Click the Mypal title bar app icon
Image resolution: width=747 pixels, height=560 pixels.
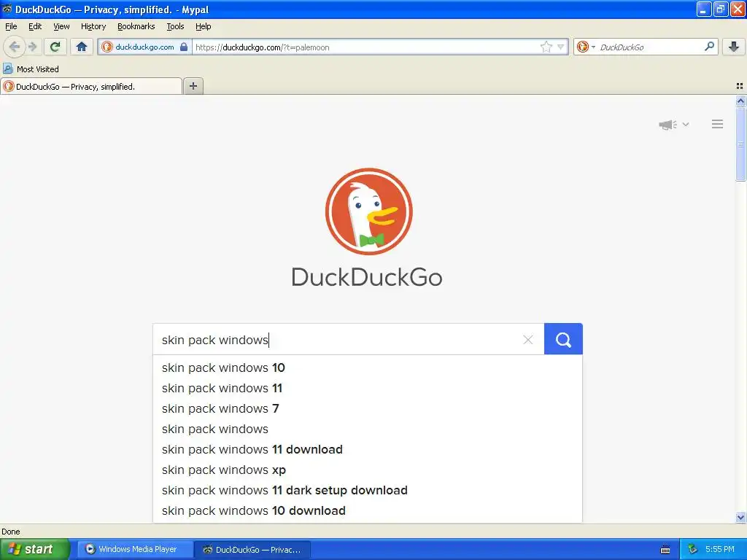pyautogui.click(x=7, y=9)
